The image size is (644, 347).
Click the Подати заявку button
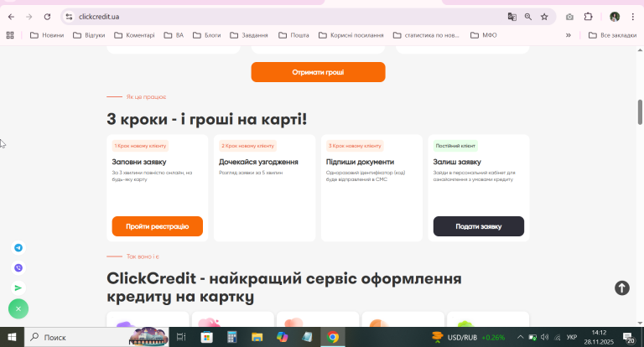pos(479,226)
